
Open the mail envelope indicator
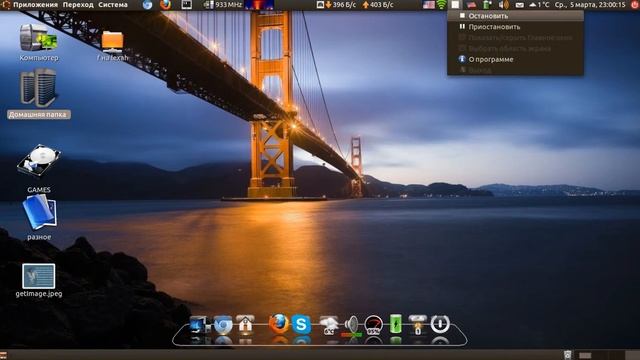point(520,5)
